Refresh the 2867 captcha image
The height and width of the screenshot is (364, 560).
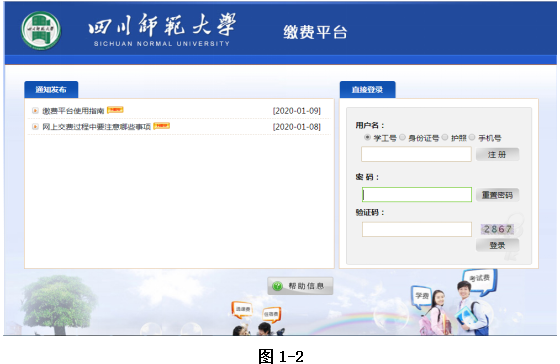tap(498, 229)
